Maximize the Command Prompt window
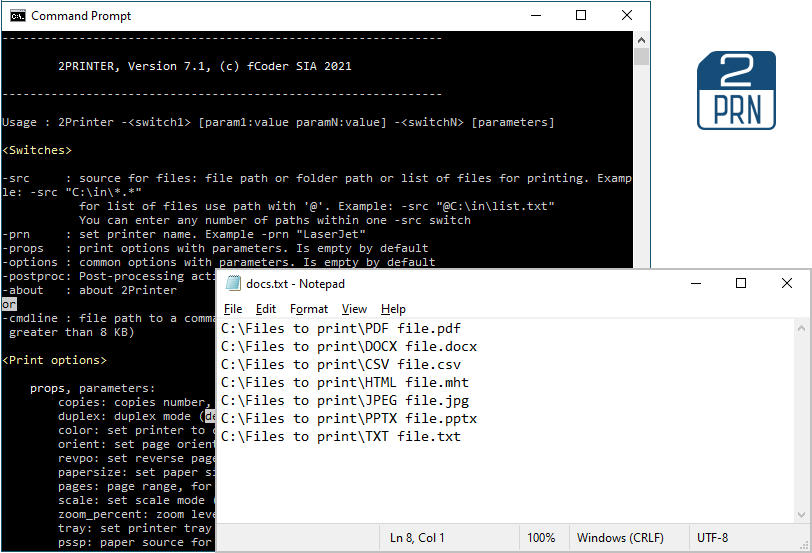This screenshot has height=553, width=812. [581, 16]
